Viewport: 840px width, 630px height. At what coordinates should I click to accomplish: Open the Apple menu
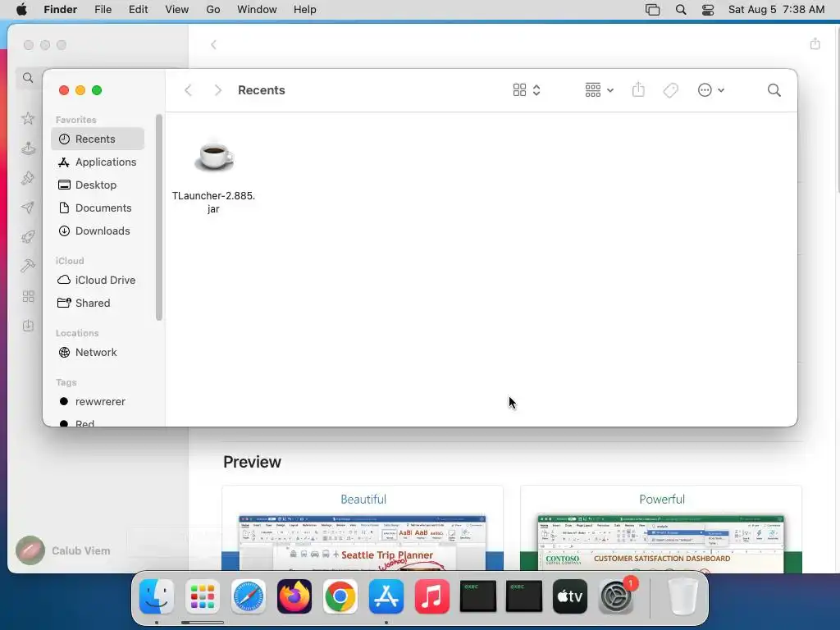(x=21, y=10)
